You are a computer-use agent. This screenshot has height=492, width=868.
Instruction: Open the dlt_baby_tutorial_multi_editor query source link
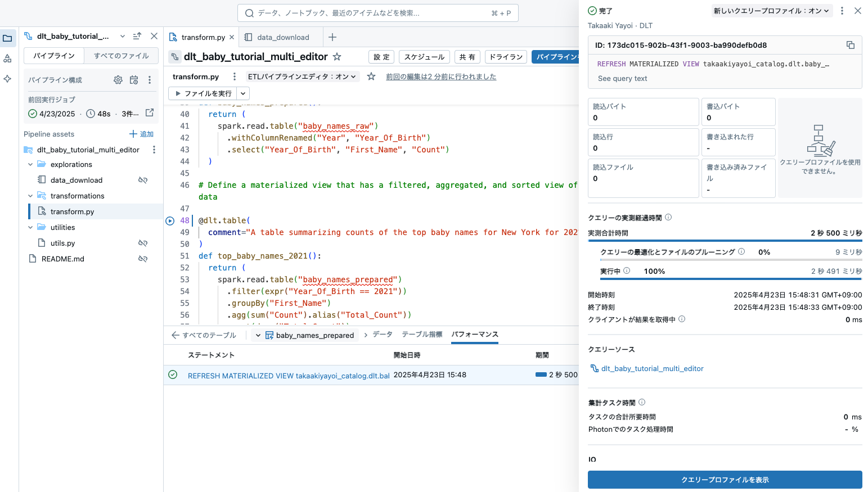653,368
